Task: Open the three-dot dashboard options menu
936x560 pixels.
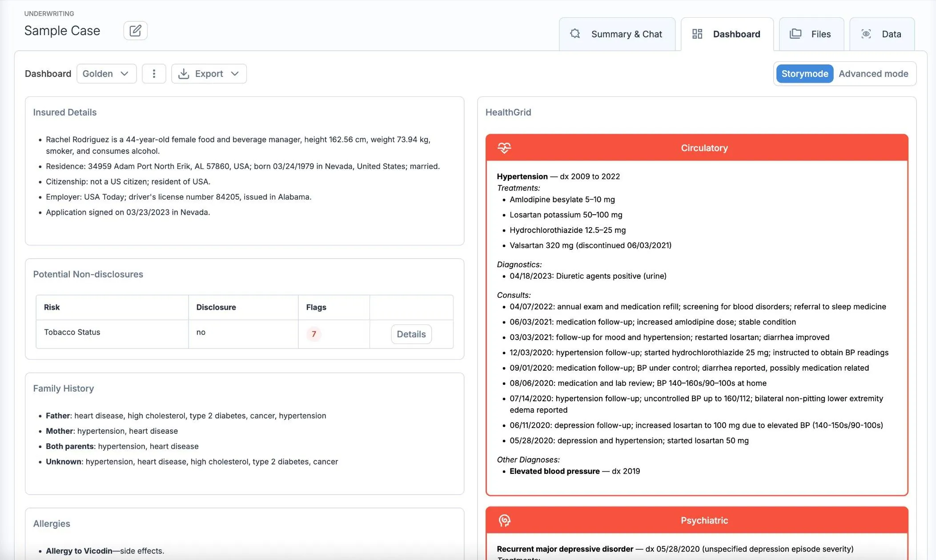Action: click(154, 74)
